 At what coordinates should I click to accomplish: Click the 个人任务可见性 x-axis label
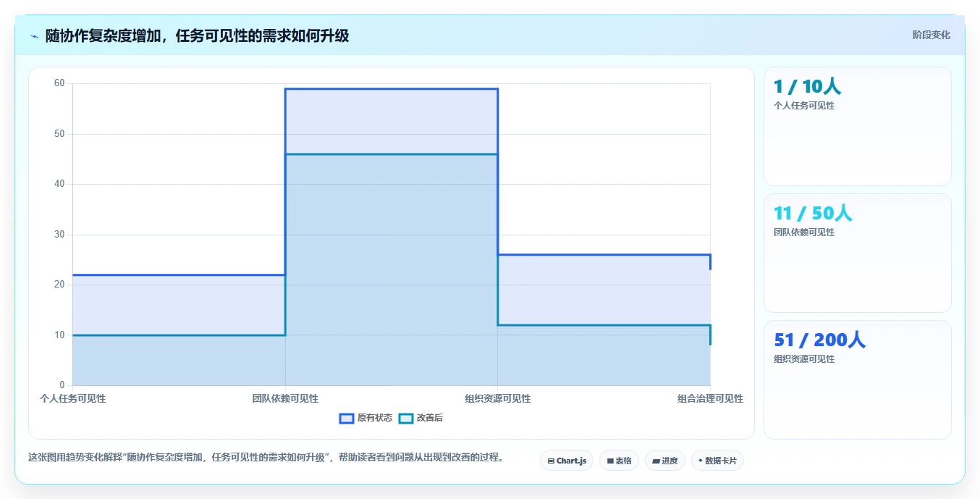click(72, 398)
